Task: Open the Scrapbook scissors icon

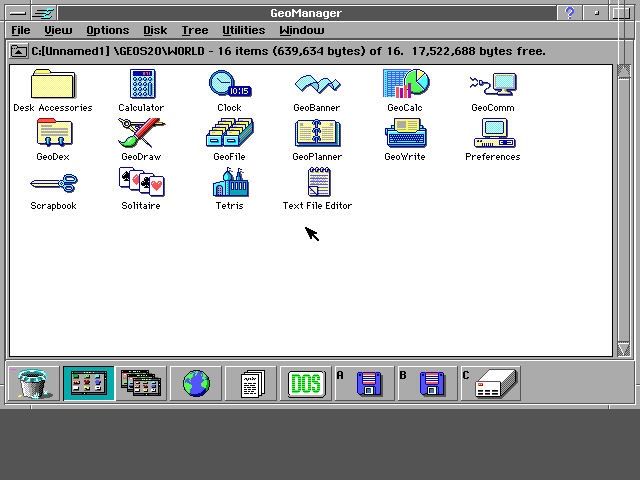Action: [x=53, y=182]
